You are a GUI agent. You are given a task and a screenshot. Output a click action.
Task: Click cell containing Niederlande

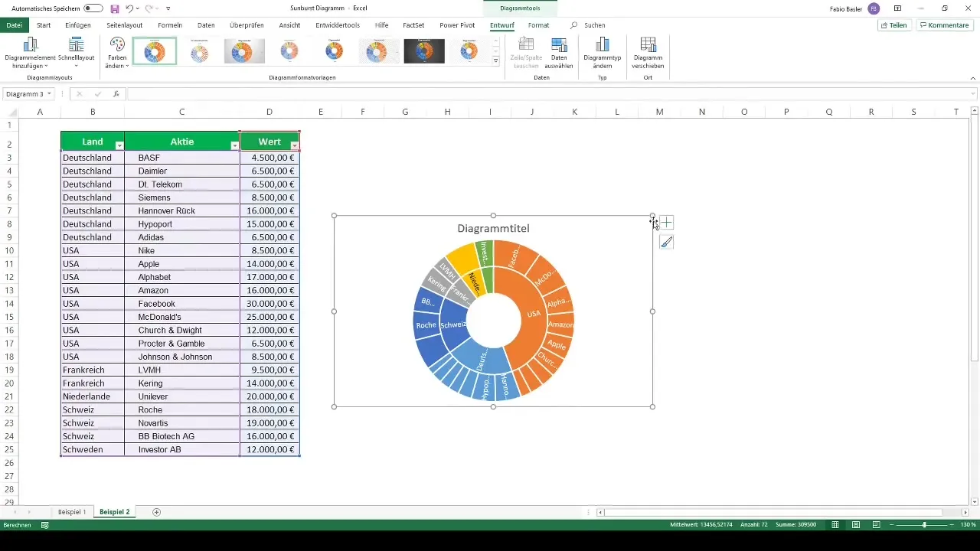click(x=93, y=396)
